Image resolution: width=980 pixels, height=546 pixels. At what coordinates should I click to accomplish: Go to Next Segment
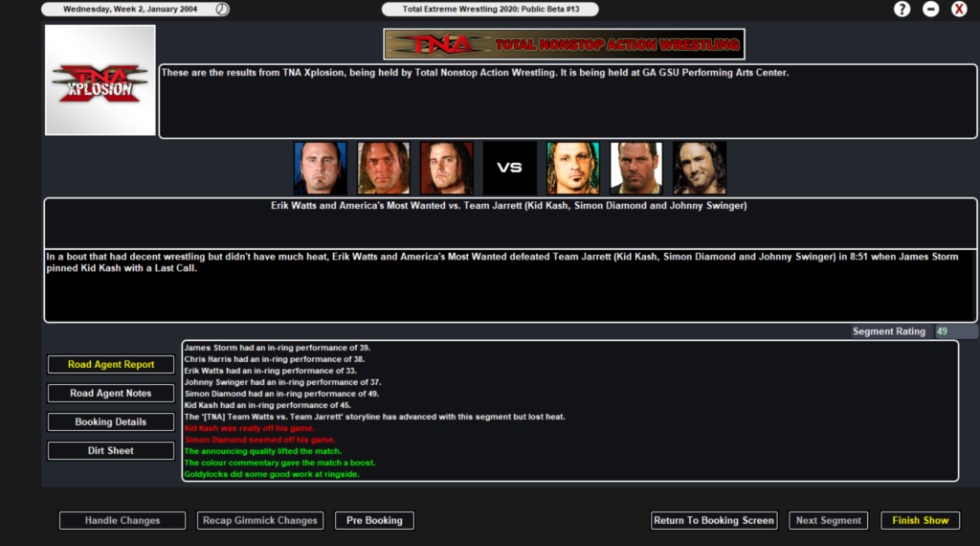pyautogui.click(x=828, y=520)
